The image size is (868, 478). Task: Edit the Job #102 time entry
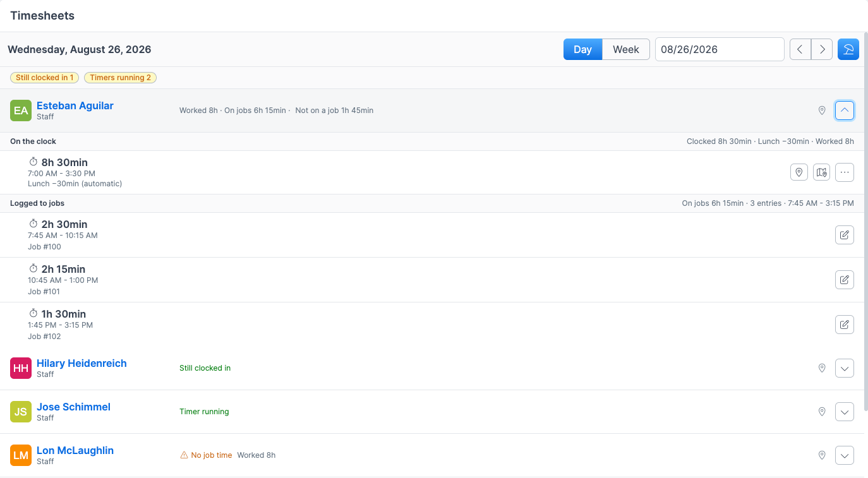tap(845, 325)
